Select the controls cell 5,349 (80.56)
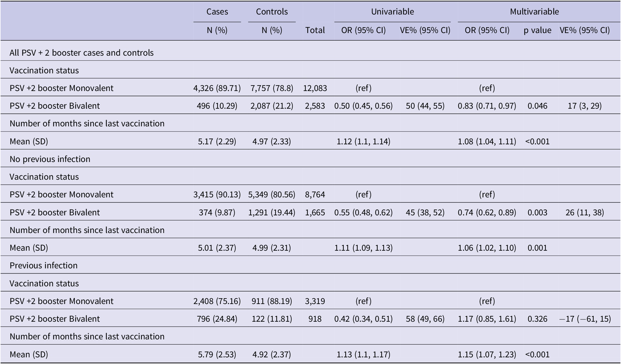Image resolution: width=621 pixels, height=364 pixels. [272, 194]
